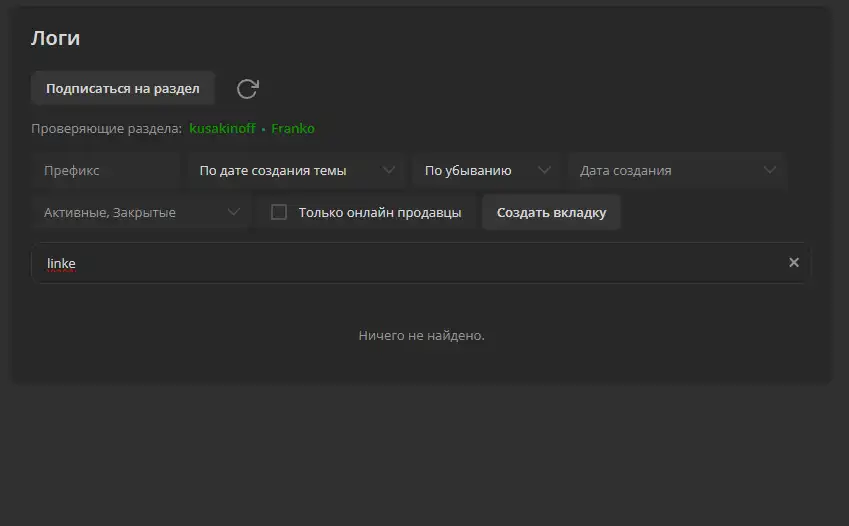
Task: Clear the search field with the X icon
Action: pos(794,263)
